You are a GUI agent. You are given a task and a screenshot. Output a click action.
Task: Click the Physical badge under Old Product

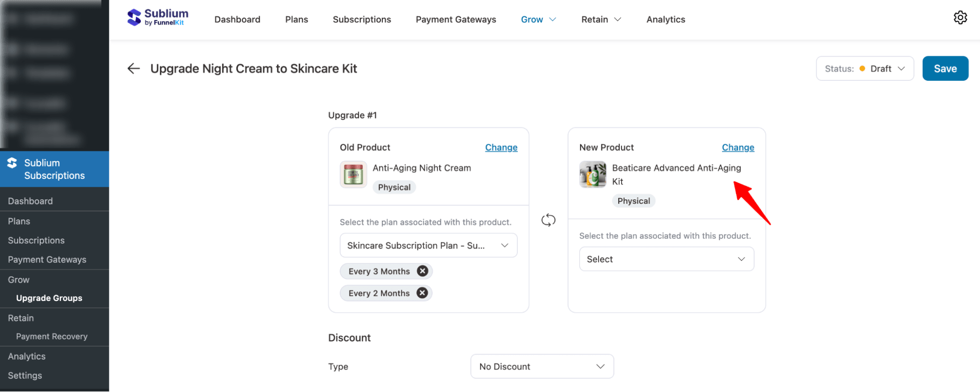click(394, 187)
